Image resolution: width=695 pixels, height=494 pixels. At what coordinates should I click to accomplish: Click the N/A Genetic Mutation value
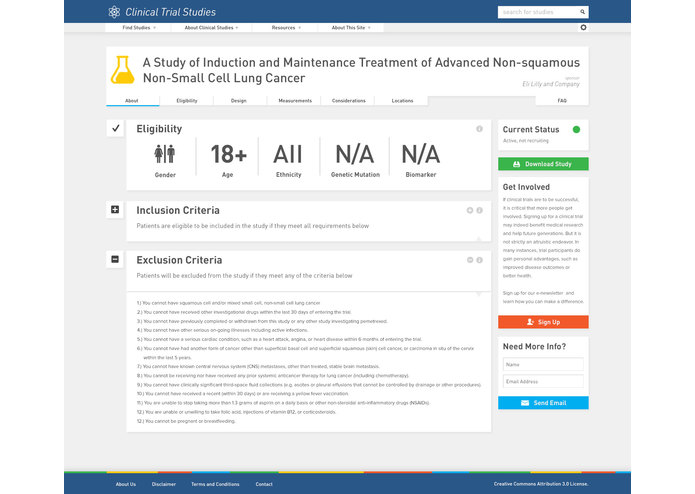point(355,154)
